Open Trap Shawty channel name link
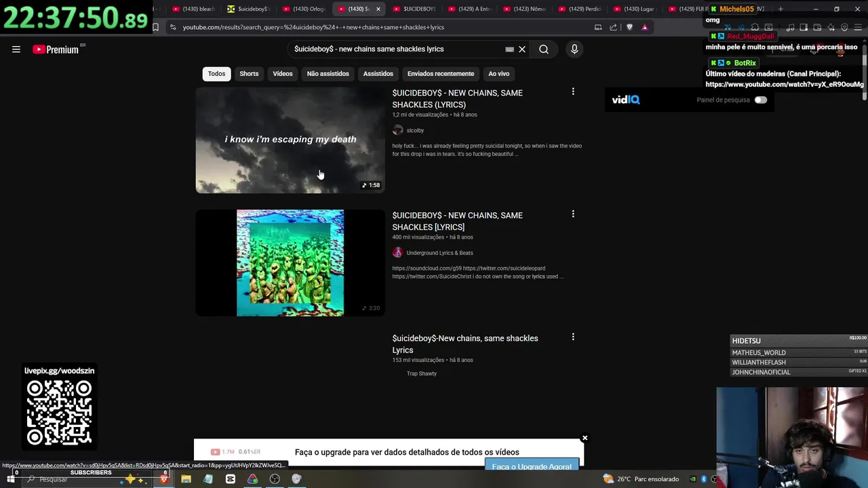Image resolution: width=868 pixels, height=488 pixels. [422, 373]
